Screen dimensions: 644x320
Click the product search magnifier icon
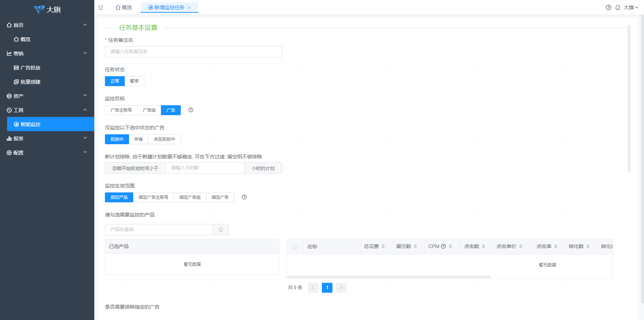[x=220, y=230]
